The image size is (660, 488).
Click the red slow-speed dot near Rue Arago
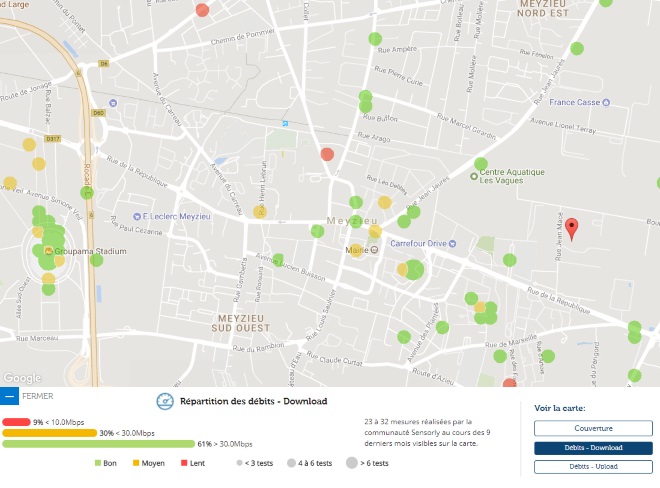point(327,154)
